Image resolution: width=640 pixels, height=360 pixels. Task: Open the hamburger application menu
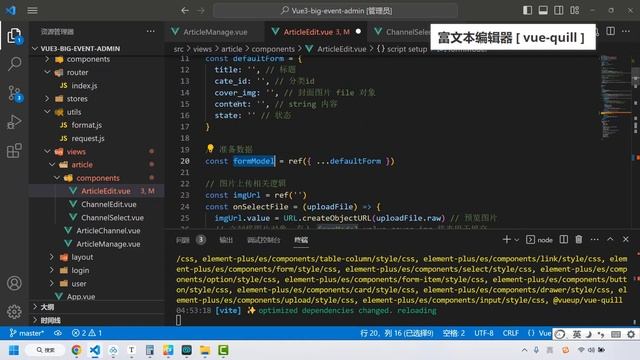tap(33, 11)
